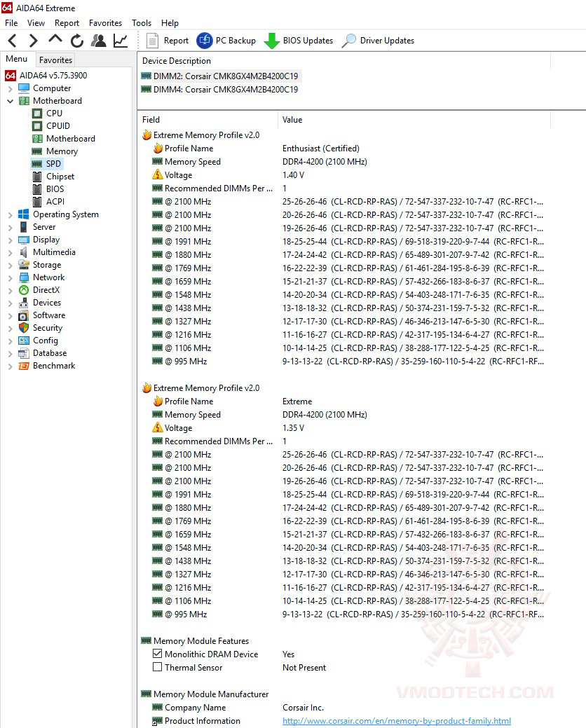Select the Corsair Inc. company name value
The image size is (586, 728).
(304, 708)
